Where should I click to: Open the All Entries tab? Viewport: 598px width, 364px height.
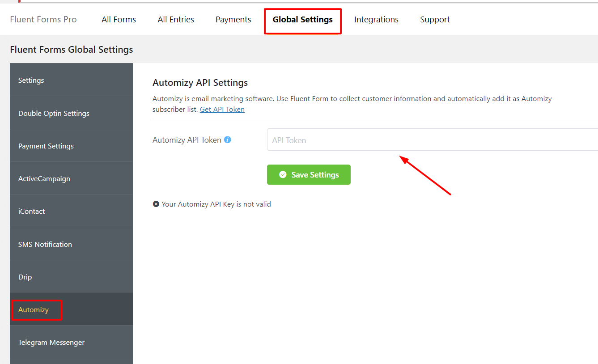pyautogui.click(x=176, y=20)
